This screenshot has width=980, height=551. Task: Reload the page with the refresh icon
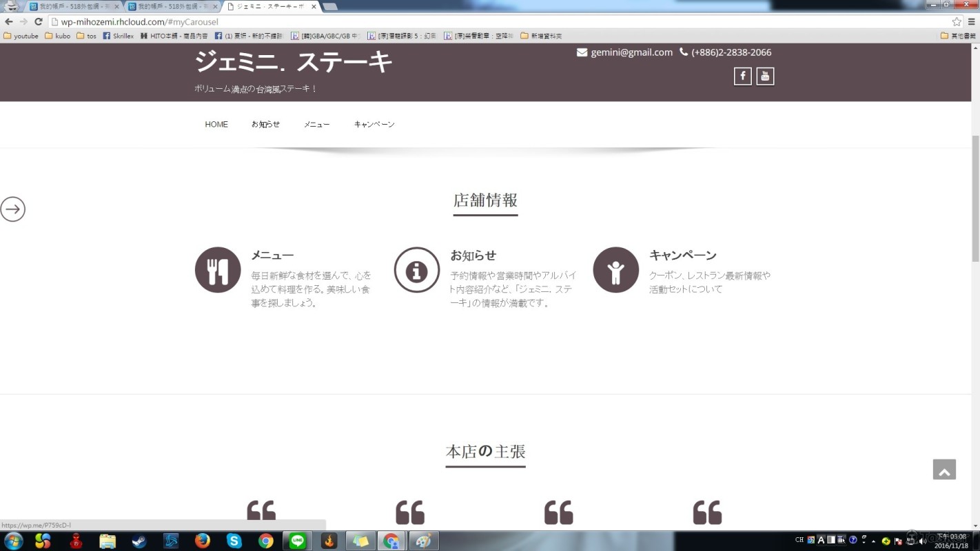click(x=39, y=22)
